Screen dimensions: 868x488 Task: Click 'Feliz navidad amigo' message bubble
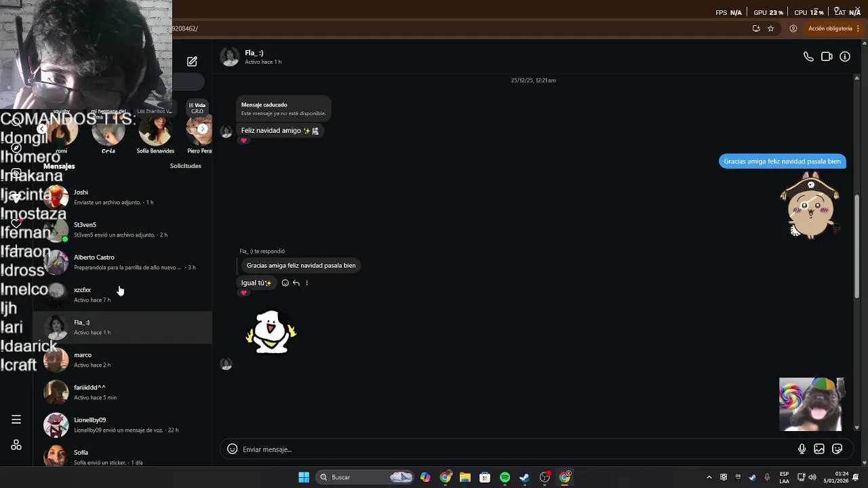279,130
